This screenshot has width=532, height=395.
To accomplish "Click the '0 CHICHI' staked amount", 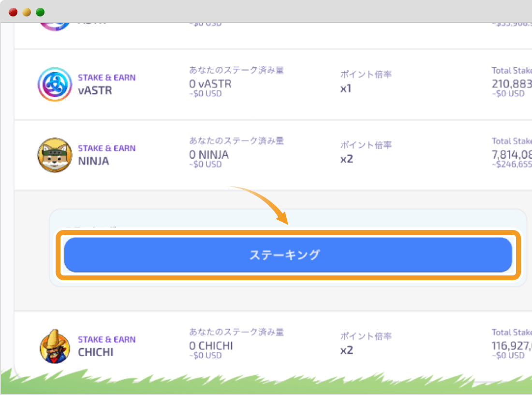I will pyautogui.click(x=211, y=346).
